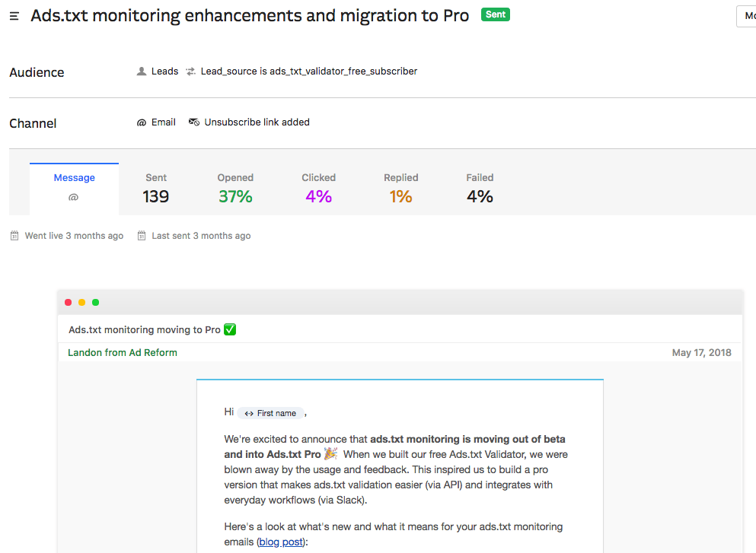Viewport: 756px width, 553px height.
Task: Select the Failed 4% tab
Action: 480,188
